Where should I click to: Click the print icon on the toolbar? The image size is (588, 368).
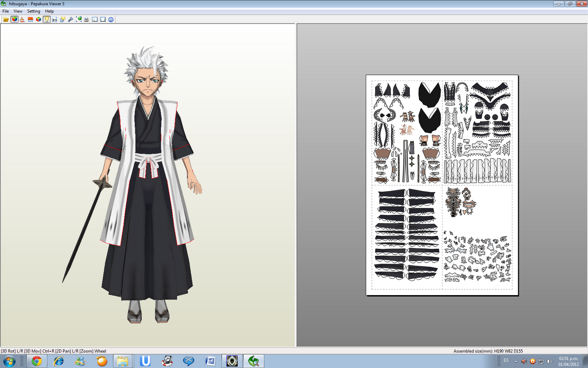[86, 20]
